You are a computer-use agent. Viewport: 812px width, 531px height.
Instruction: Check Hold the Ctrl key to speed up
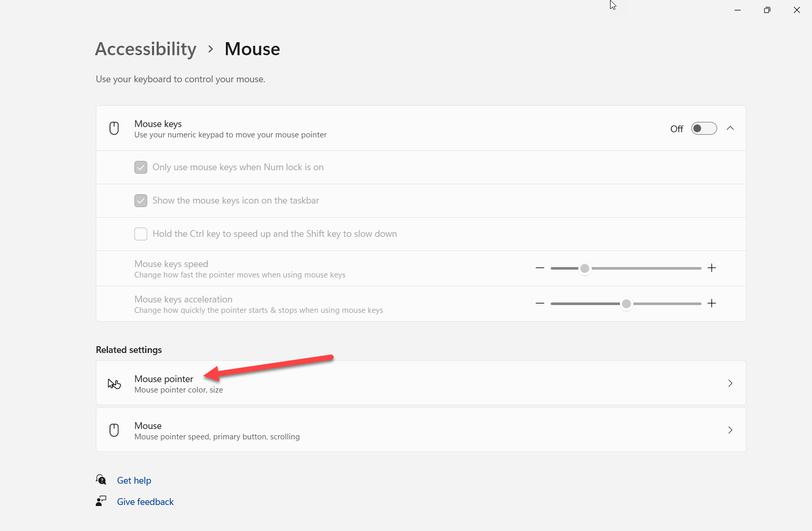141,234
